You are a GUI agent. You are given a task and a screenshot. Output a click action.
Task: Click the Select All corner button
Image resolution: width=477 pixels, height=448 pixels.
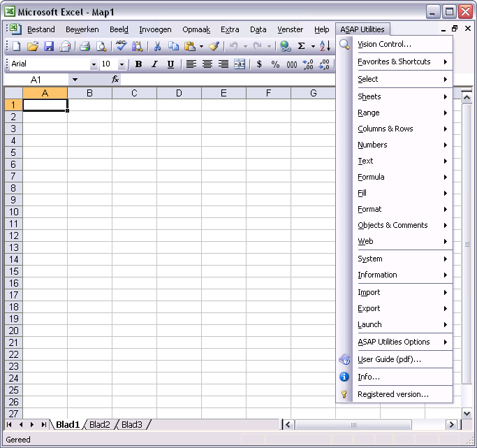click(x=13, y=93)
